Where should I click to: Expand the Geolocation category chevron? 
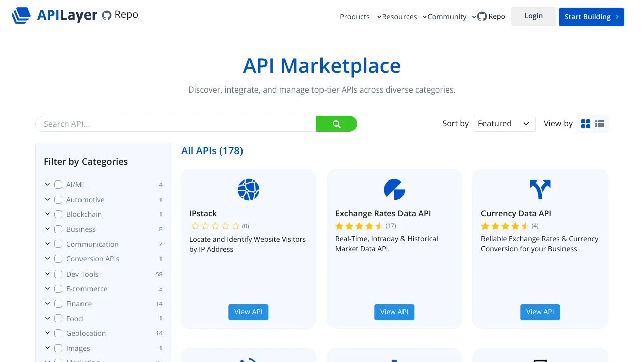click(47, 333)
